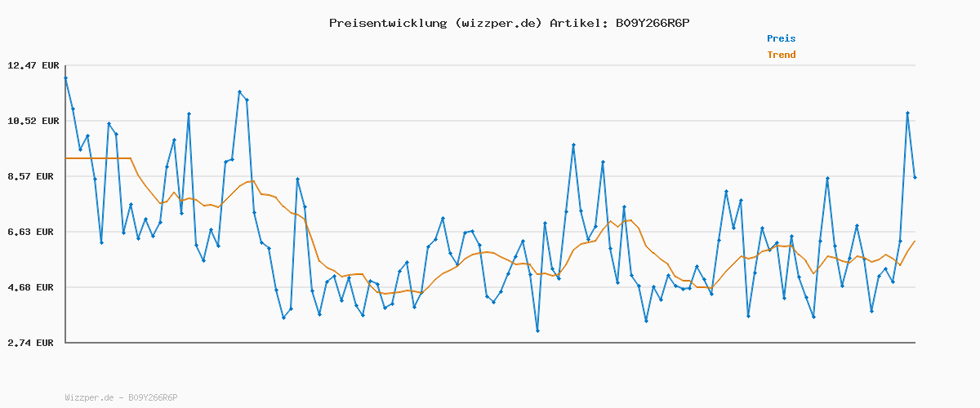Image resolution: width=980 pixels, height=408 pixels.
Task: Click the 4.68 EUR axis label
Action: [x=33, y=287]
